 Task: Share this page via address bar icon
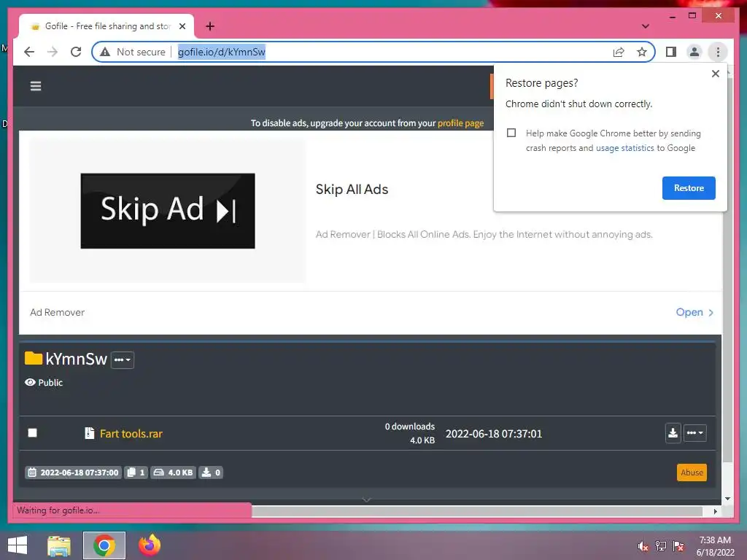click(x=619, y=52)
